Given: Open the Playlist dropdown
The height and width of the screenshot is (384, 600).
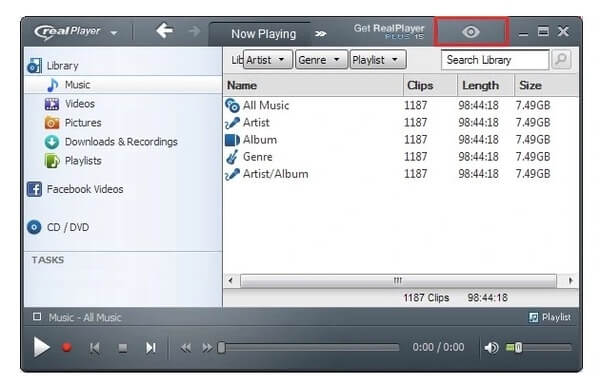Looking at the screenshot, I should coord(378,60).
